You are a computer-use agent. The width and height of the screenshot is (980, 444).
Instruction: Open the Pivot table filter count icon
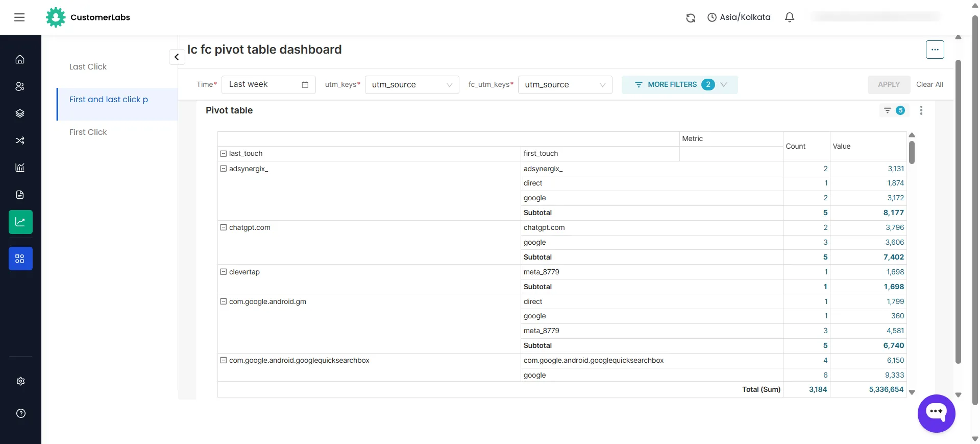tap(893, 110)
